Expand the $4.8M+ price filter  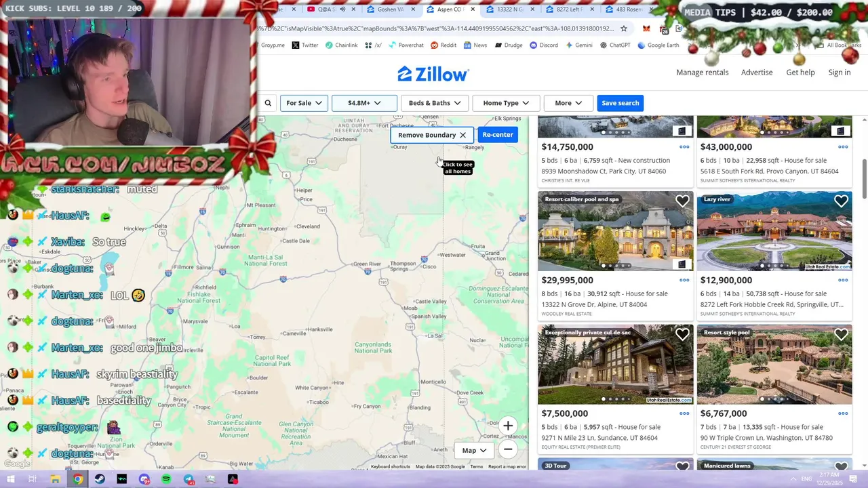click(x=364, y=103)
